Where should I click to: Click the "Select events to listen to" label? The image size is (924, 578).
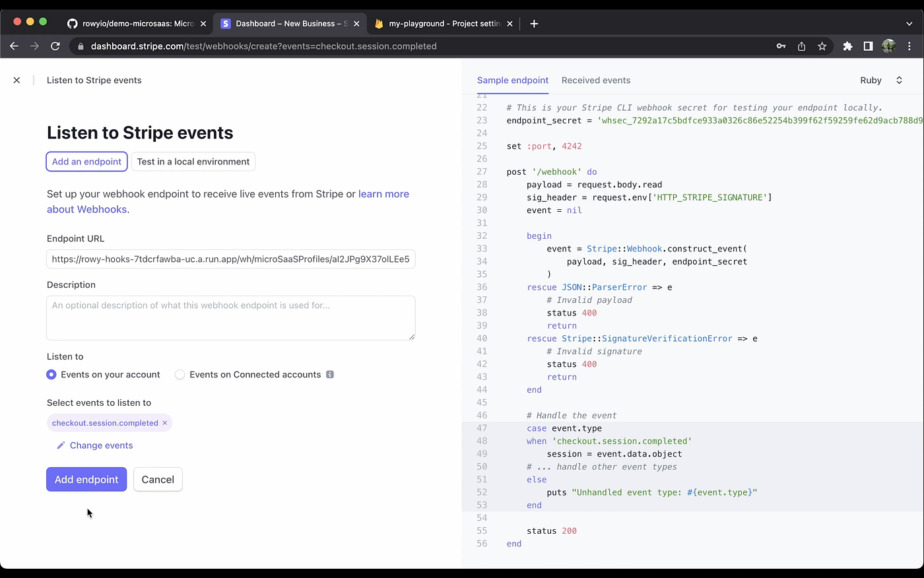[99, 403]
